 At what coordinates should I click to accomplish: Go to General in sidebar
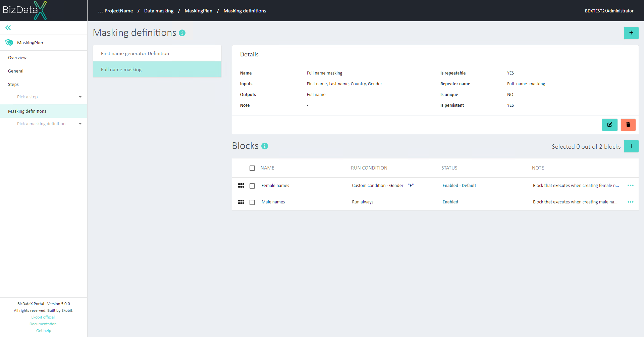pyautogui.click(x=16, y=71)
